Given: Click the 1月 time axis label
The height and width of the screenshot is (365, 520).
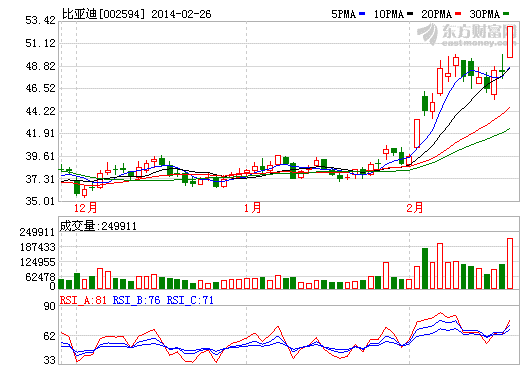Looking at the screenshot, I should coord(252,208).
